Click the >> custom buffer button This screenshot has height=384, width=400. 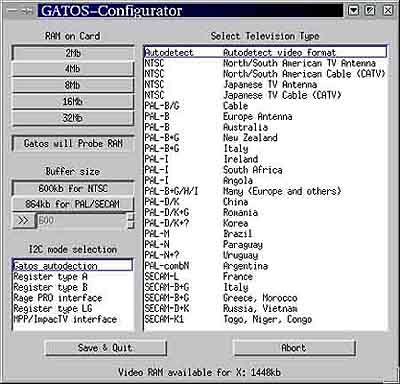(x=23, y=221)
